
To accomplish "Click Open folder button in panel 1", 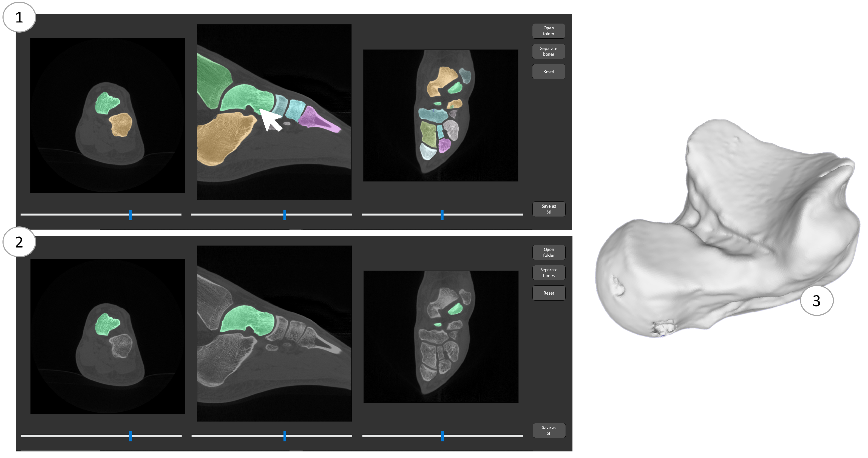I will pos(548,31).
